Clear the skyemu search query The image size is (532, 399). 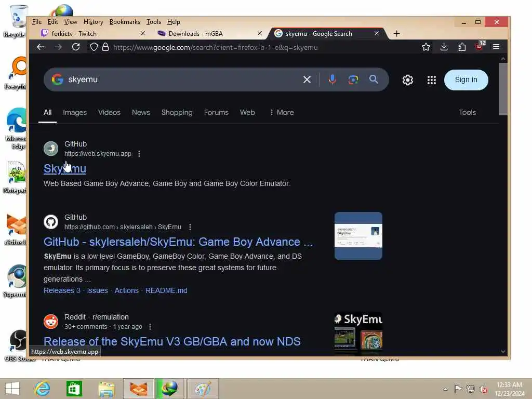[307, 79]
